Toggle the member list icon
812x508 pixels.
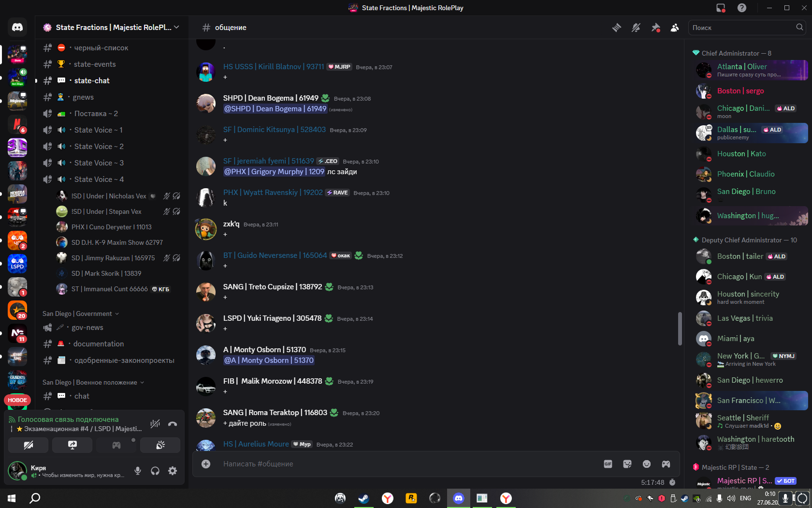(x=675, y=28)
